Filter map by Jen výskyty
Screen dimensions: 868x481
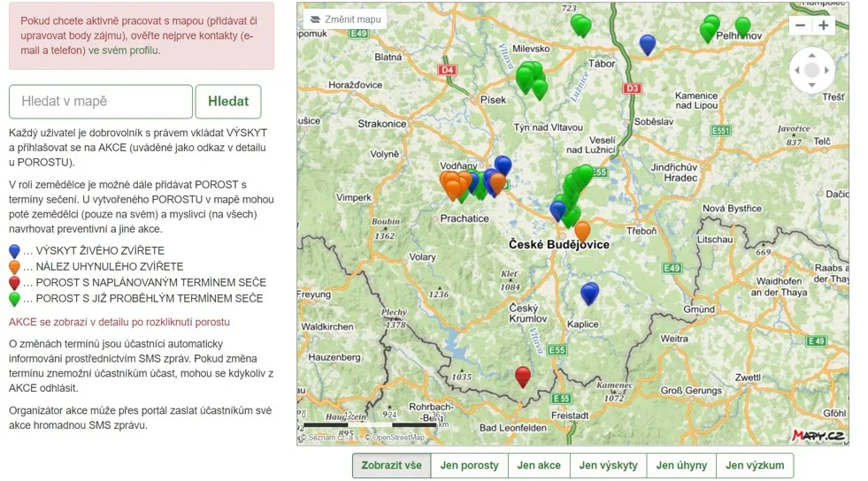pyautogui.click(x=609, y=465)
